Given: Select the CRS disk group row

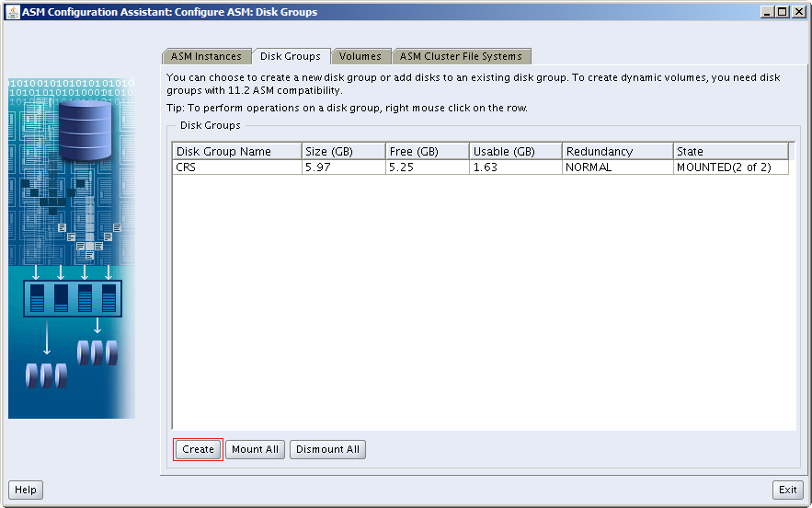Looking at the screenshot, I should (236, 167).
